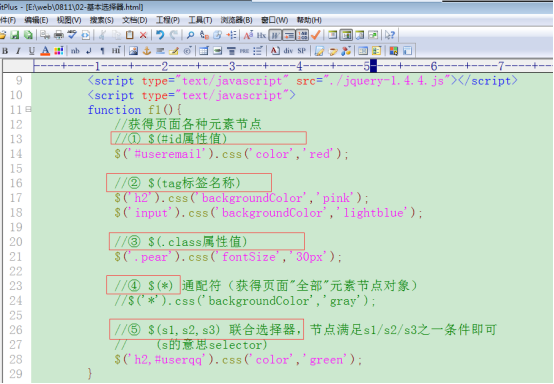Click the Print icon
Viewport: 554px width, 384px height.
click(x=59, y=35)
